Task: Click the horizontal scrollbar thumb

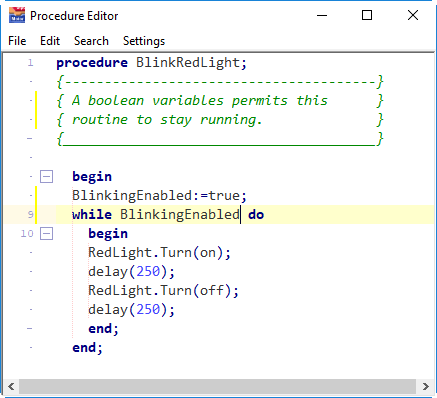Action: tap(217, 386)
